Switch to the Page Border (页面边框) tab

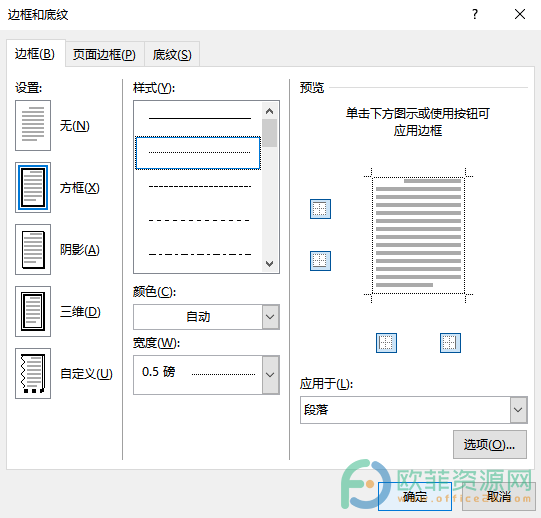click(105, 55)
